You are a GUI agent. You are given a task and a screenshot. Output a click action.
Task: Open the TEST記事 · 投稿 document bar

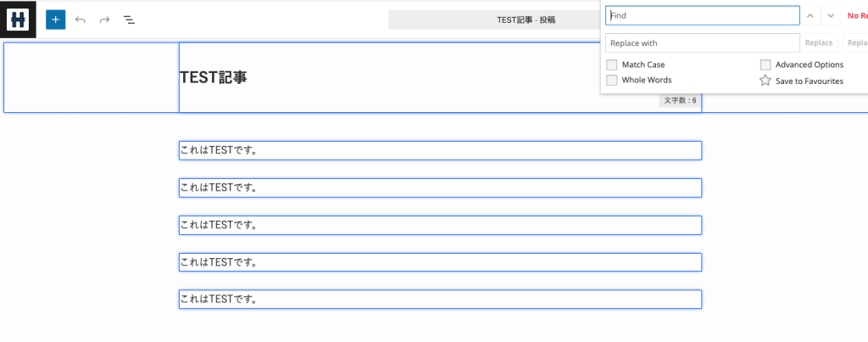[x=494, y=20]
